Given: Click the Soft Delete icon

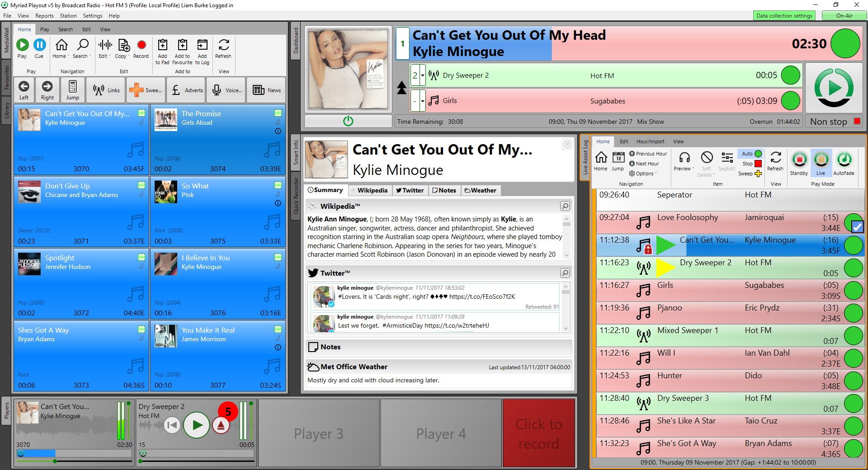Looking at the screenshot, I should point(707,158).
